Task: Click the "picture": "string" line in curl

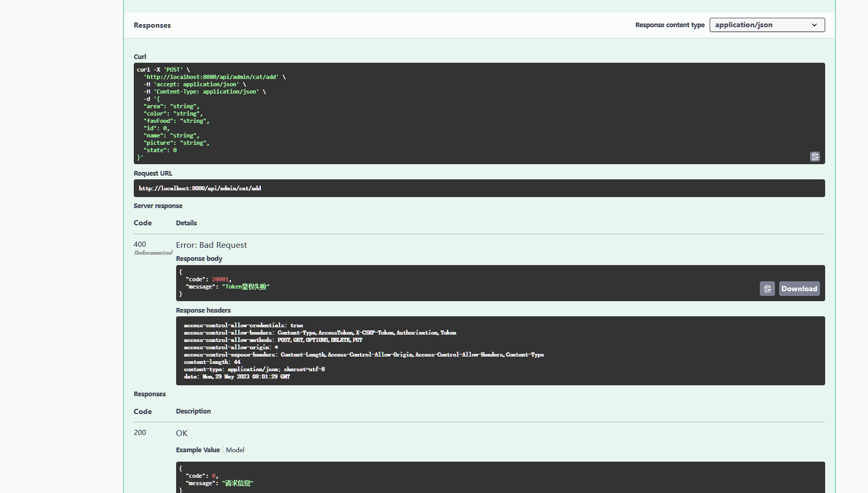Action: pos(177,143)
